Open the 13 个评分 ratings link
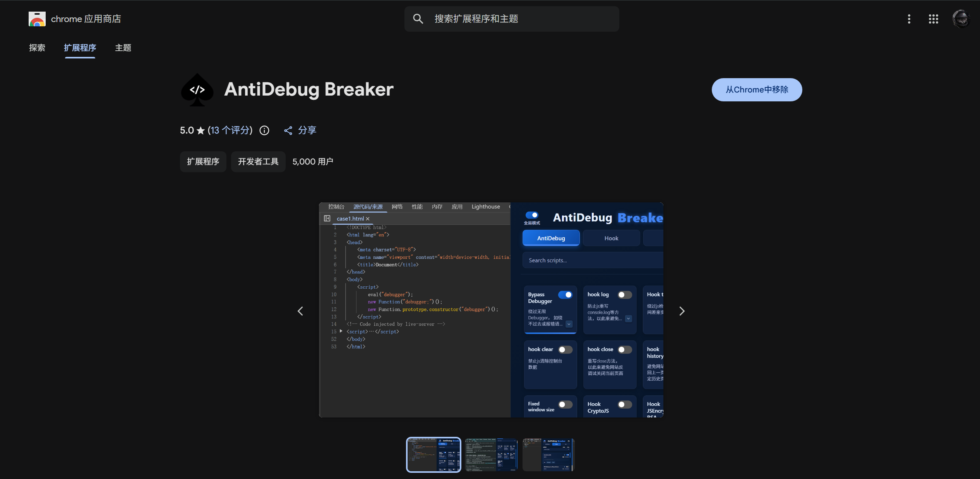The image size is (980, 479). [x=230, y=130]
